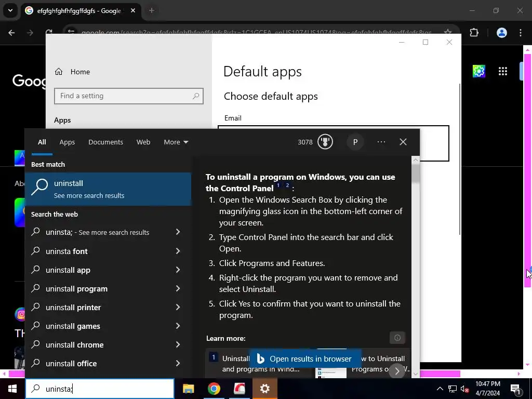Open the first Learn more Uninstall link

(260, 363)
